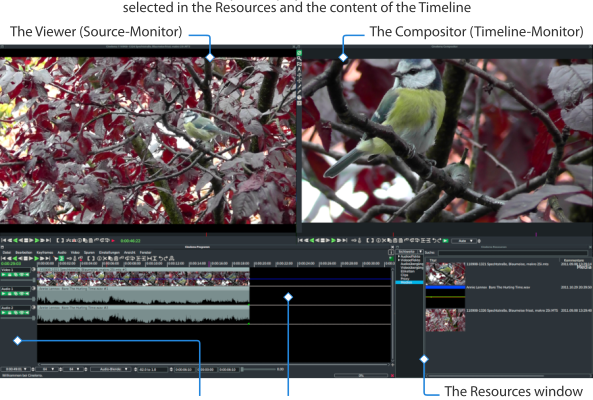Image resolution: width=593 pixels, height=400 pixels.
Task: Toggle the play-track button on Video 1
Action: 4,274
